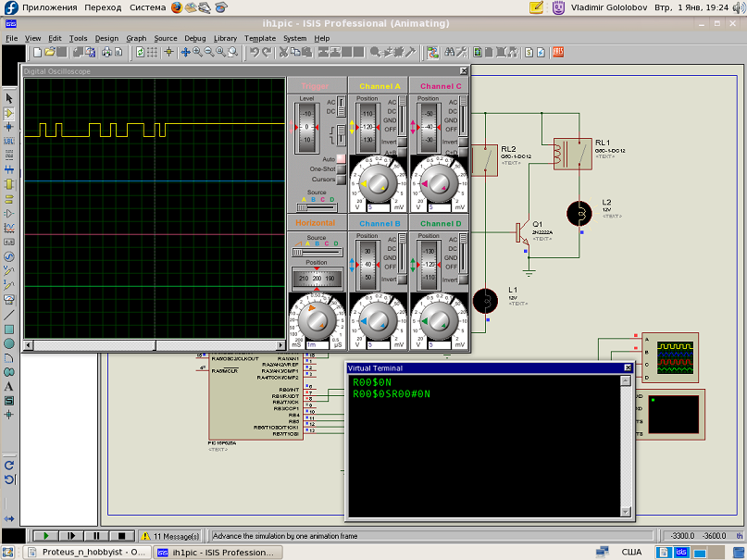Click the scroll-down arrow in Virtual Terminal

click(x=626, y=512)
